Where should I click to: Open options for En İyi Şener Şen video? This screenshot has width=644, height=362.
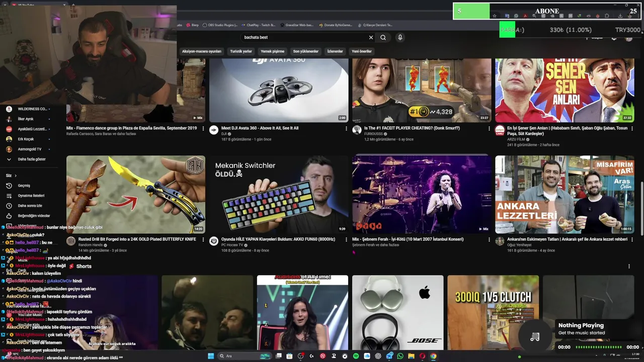pos(632,128)
